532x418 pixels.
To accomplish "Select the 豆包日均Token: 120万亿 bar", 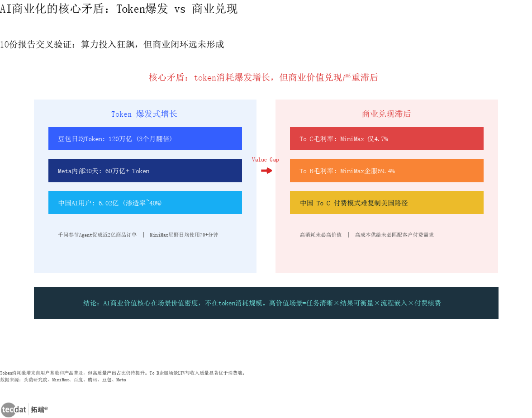I will point(145,139).
